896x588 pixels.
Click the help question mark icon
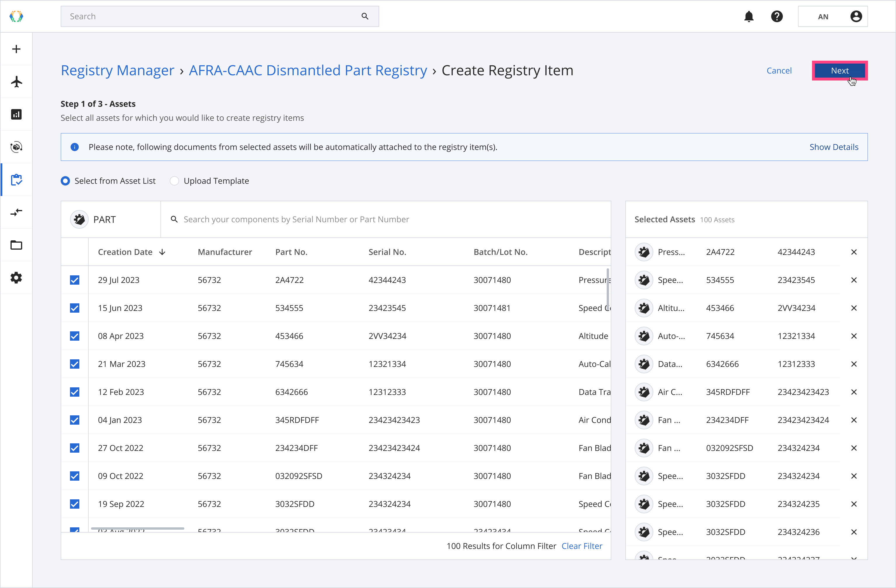(777, 17)
